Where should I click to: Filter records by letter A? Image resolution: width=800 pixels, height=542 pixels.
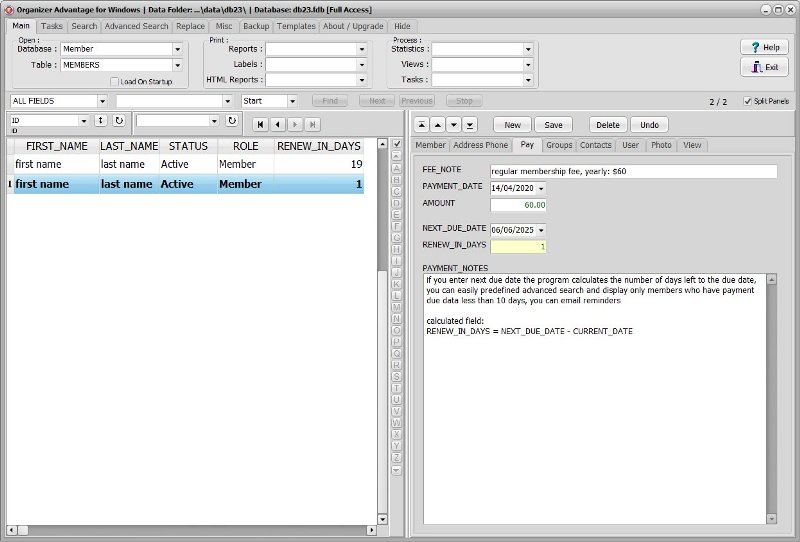click(396, 168)
